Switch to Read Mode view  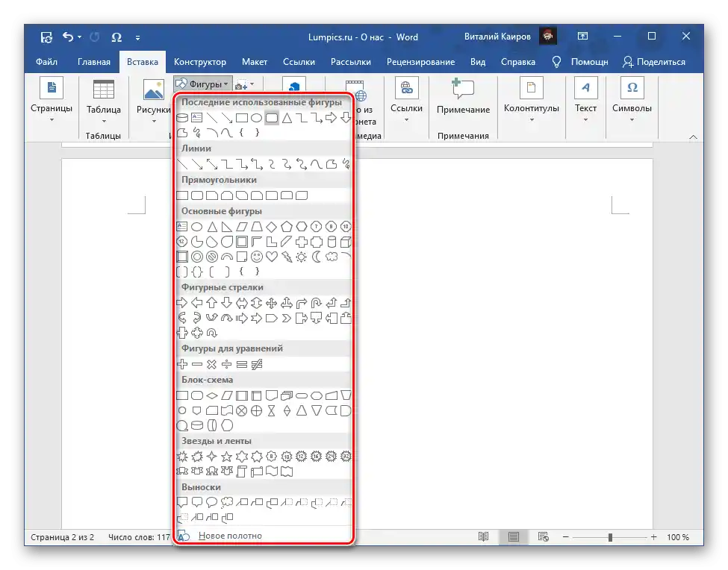(483, 536)
